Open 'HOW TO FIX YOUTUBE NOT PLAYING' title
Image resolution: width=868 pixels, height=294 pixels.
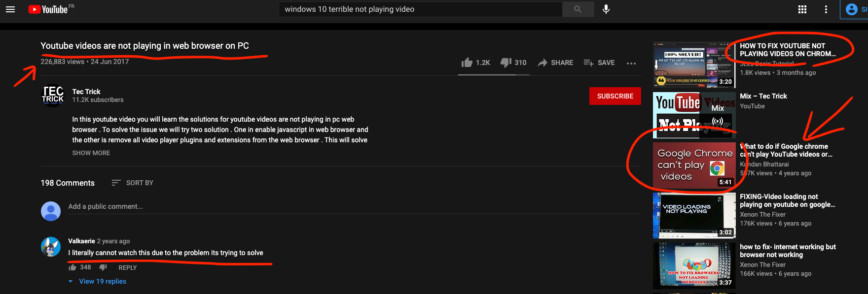click(788, 50)
